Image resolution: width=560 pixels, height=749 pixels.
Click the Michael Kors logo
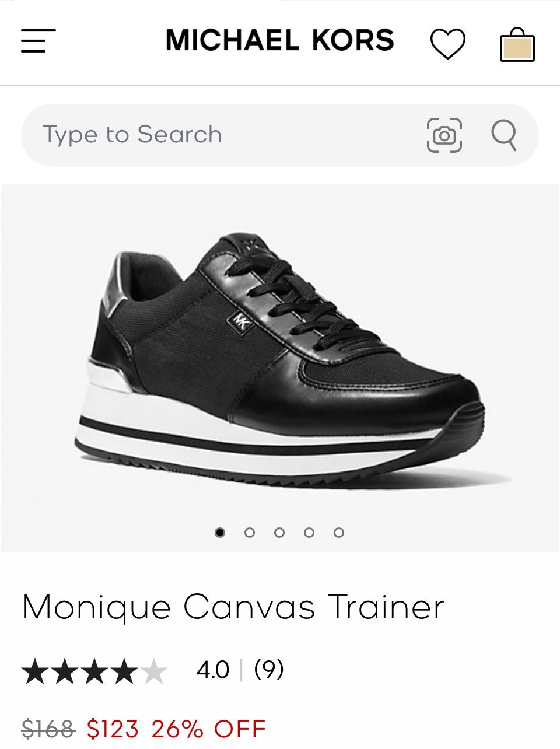point(280,40)
